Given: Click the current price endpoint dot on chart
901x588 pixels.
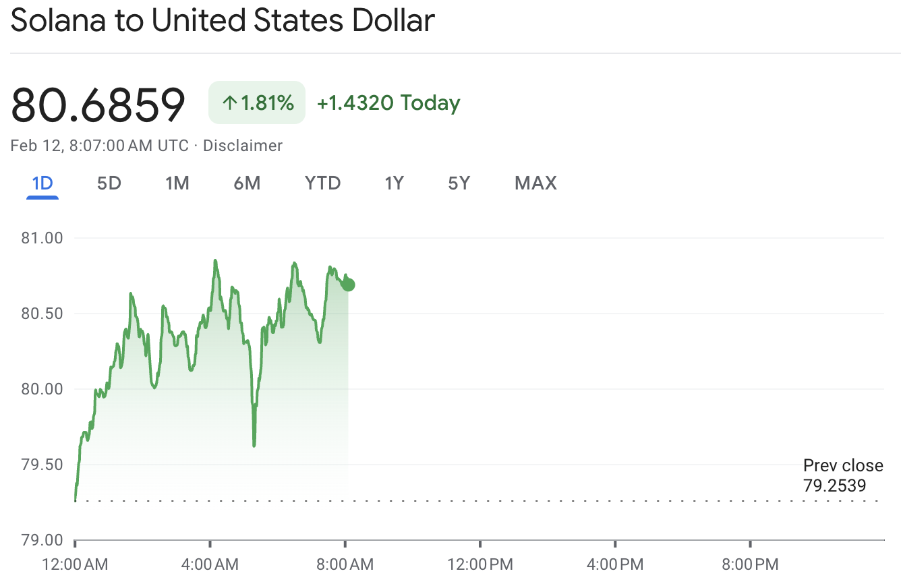Looking at the screenshot, I should (x=348, y=284).
